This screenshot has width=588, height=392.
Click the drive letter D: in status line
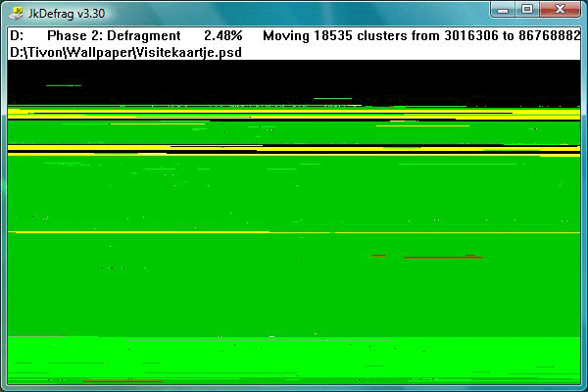[17, 35]
